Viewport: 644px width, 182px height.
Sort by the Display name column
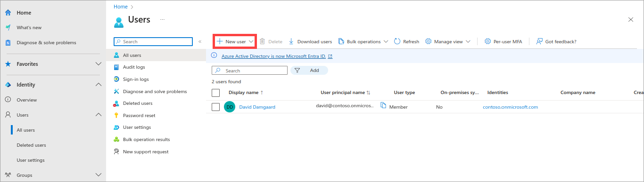[246, 93]
